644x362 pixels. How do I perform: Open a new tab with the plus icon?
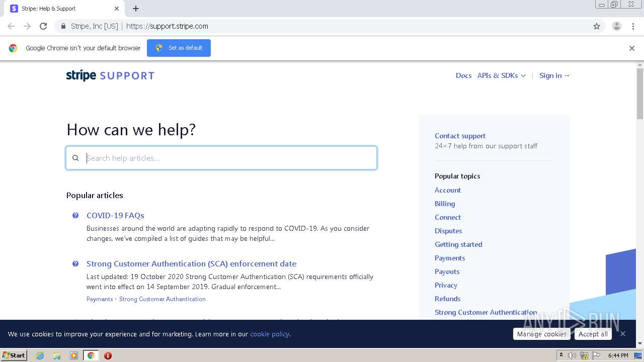pos(136,9)
